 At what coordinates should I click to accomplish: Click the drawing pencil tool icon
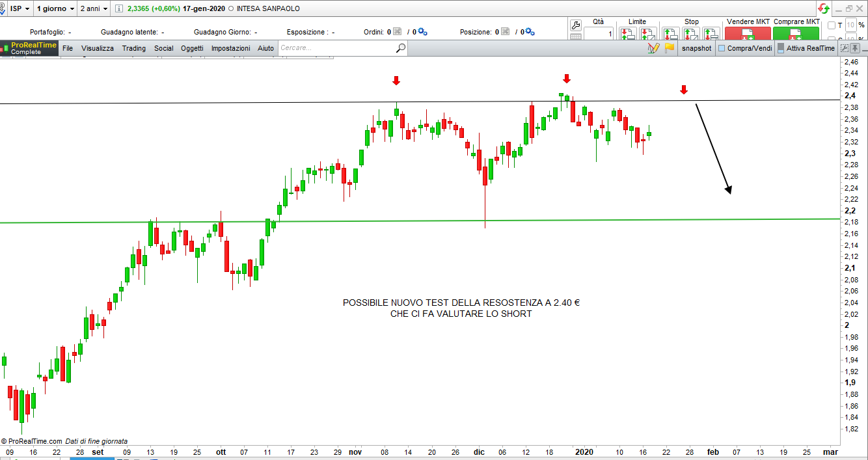click(x=653, y=48)
